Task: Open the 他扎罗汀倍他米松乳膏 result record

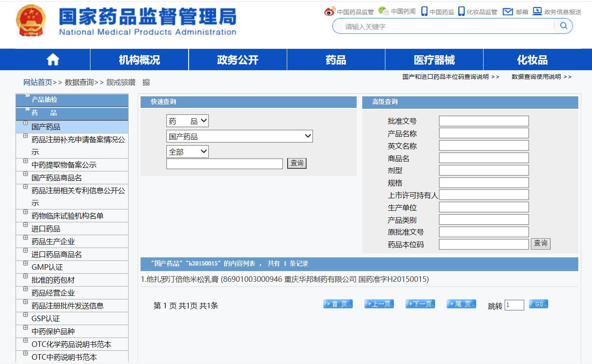Action: coord(285,279)
